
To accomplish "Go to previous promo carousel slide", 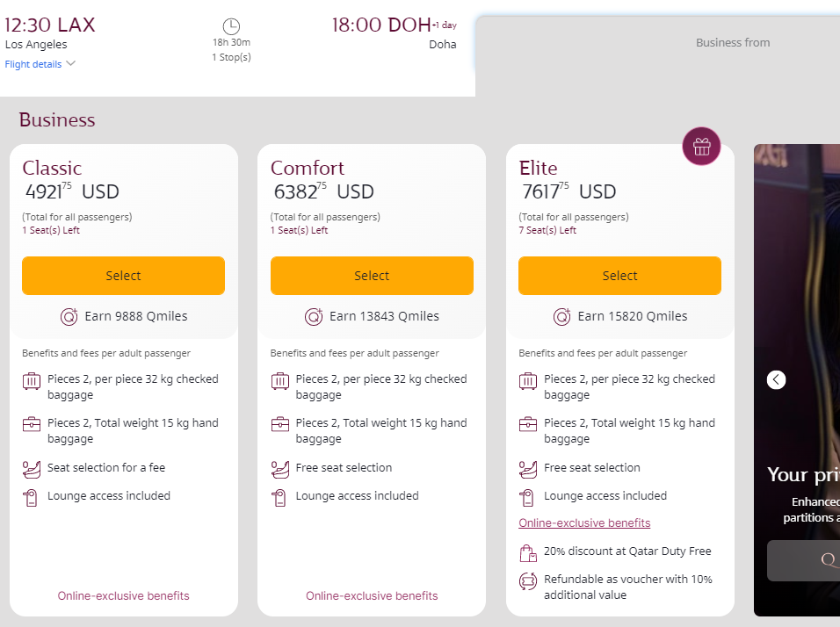I will pos(776,379).
